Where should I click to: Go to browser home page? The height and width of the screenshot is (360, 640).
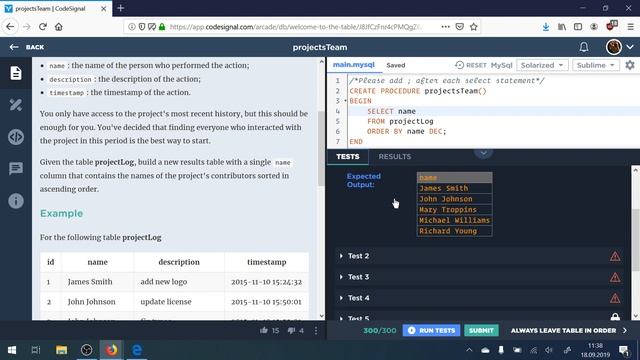[59, 27]
